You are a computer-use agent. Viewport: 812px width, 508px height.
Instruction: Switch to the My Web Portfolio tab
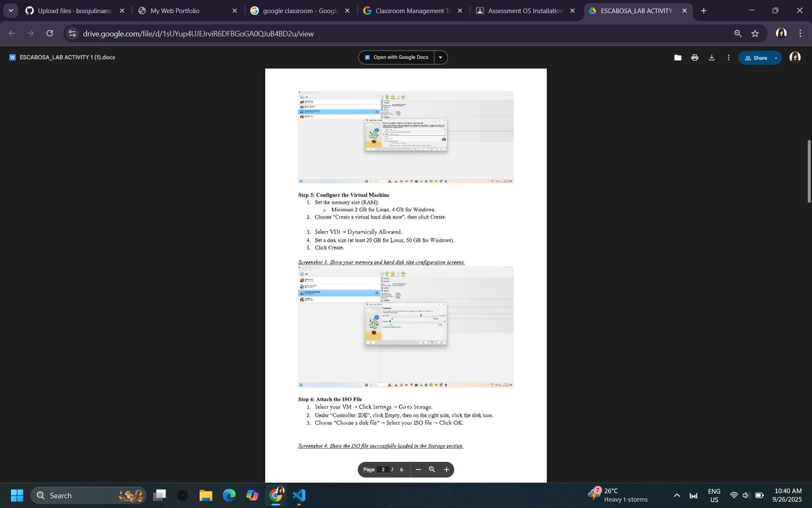coord(175,11)
